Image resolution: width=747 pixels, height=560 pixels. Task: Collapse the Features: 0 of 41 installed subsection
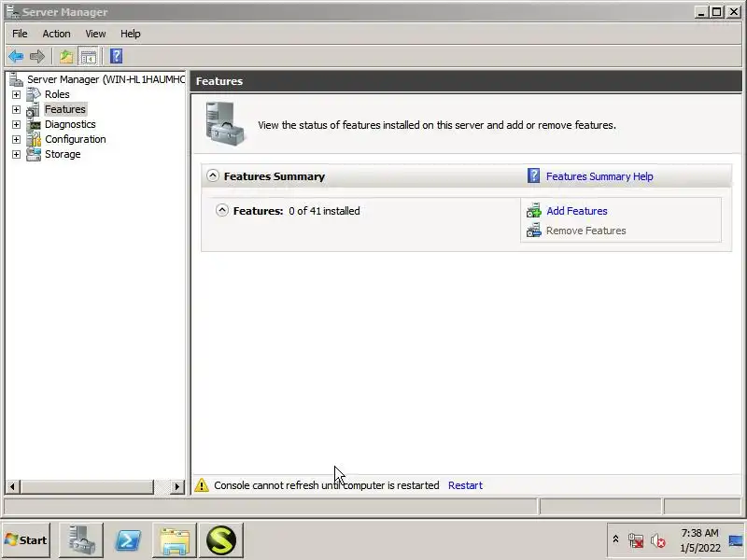pos(222,210)
